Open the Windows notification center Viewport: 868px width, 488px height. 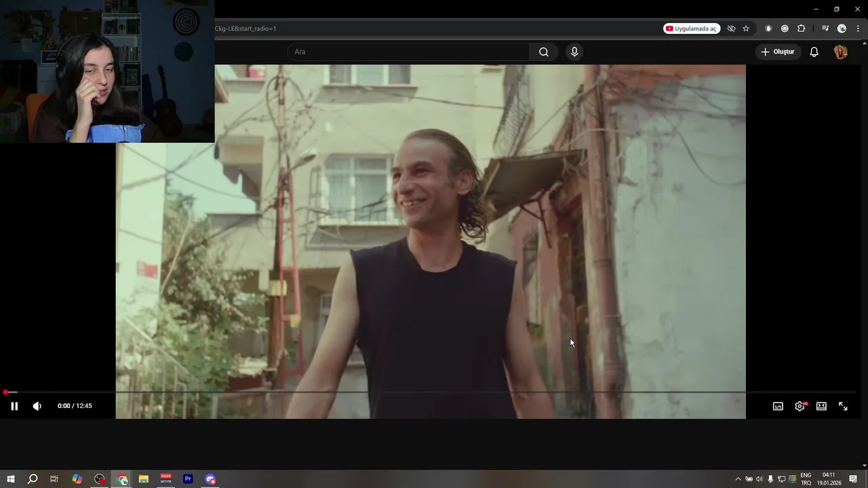853,479
